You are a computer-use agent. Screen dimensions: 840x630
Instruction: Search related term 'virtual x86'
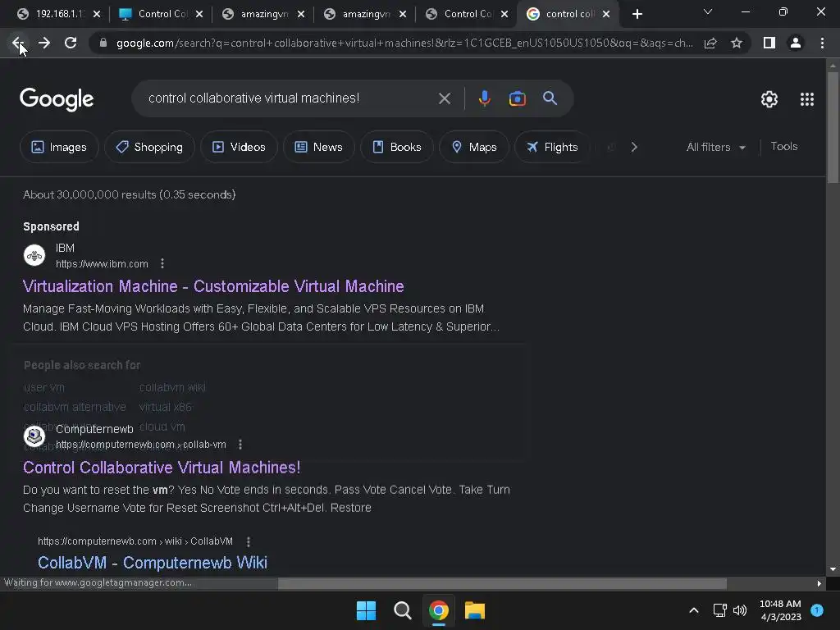click(165, 407)
